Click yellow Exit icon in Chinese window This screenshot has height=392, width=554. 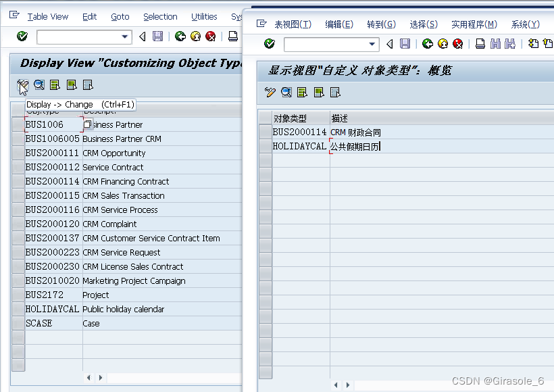click(443, 43)
